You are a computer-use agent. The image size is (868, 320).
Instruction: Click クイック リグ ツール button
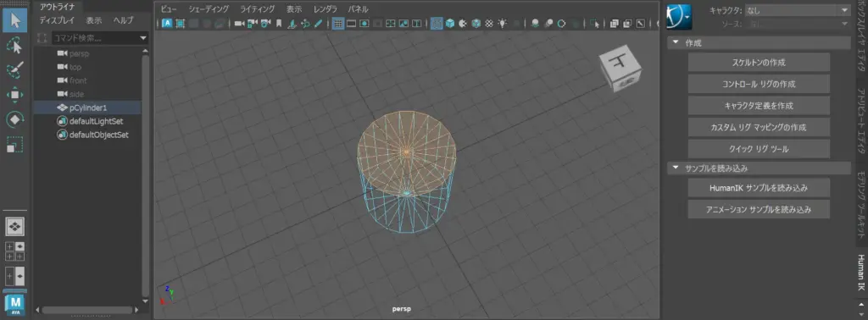click(759, 149)
